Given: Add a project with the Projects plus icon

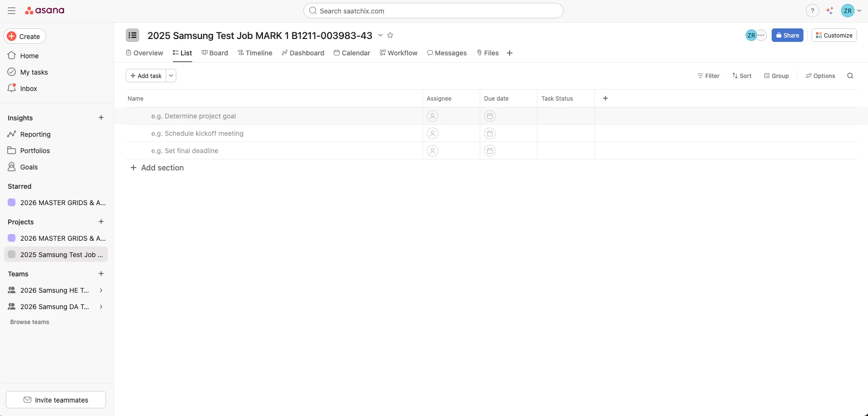Looking at the screenshot, I should (101, 221).
